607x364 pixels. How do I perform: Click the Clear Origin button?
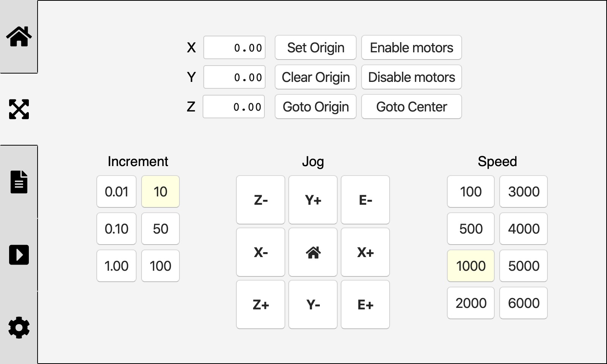(x=315, y=77)
